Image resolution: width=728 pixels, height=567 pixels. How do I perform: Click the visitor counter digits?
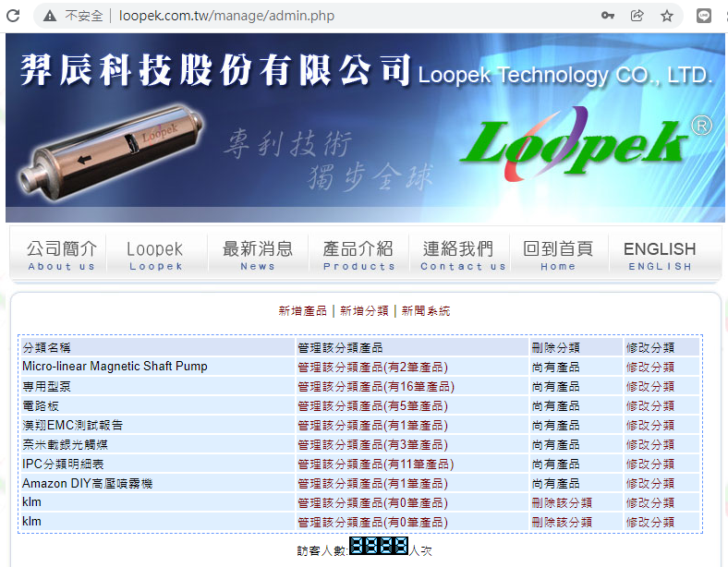coord(379,546)
